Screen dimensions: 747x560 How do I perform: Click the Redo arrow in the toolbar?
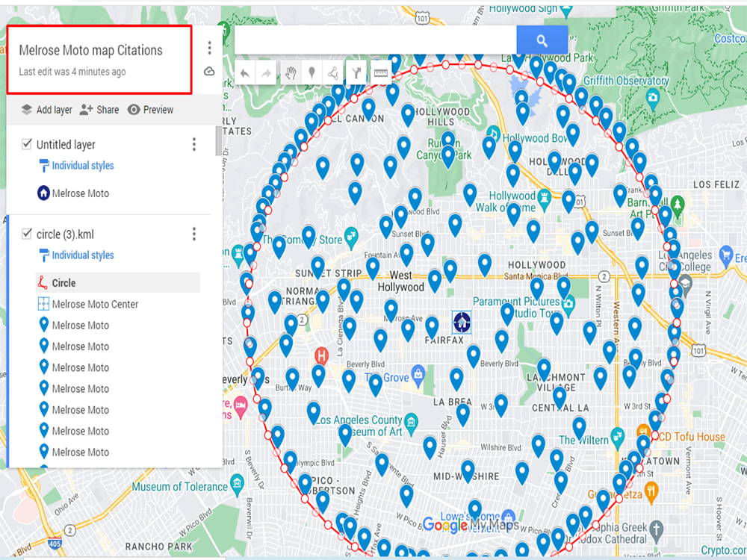tap(267, 72)
